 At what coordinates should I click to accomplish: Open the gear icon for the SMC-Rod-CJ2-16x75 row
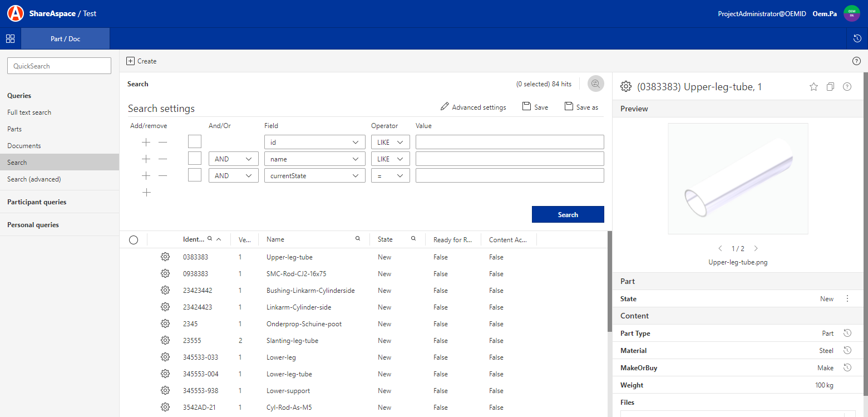[165, 274]
